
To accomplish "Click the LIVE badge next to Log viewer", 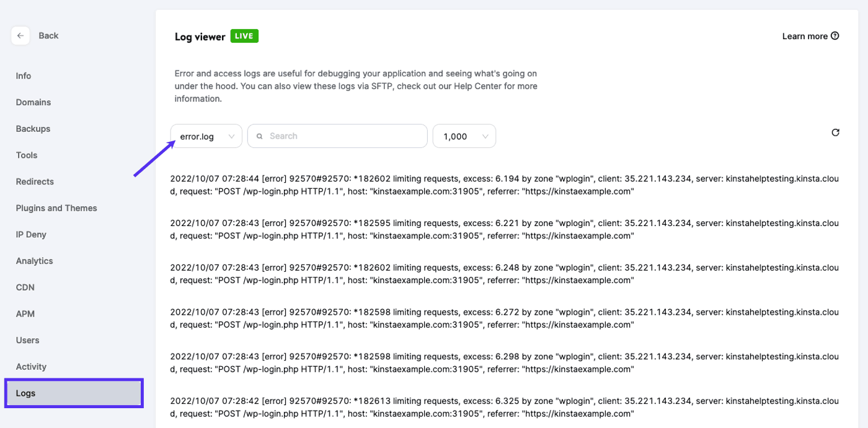I will (244, 36).
